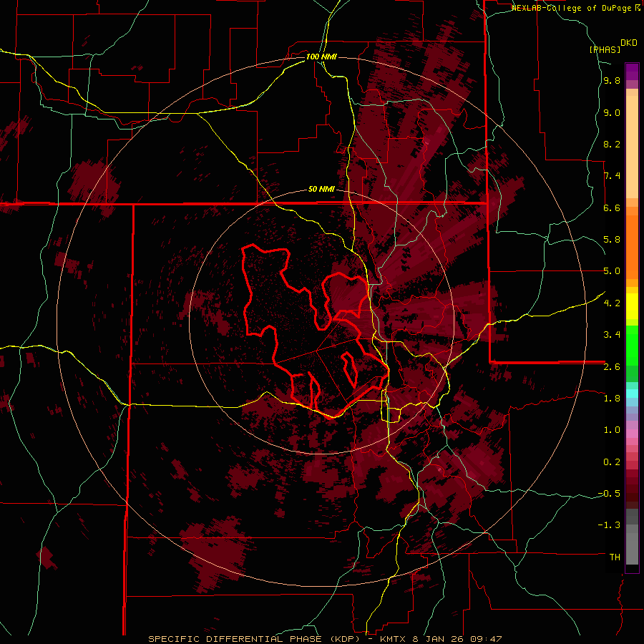This screenshot has width=644, height=644.
Task: Click the 7.4 scale value
Action: (612, 176)
